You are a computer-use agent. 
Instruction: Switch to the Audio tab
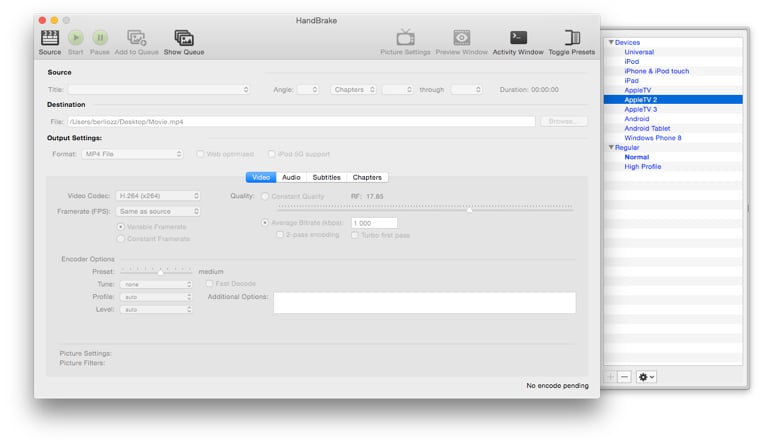tap(291, 177)
